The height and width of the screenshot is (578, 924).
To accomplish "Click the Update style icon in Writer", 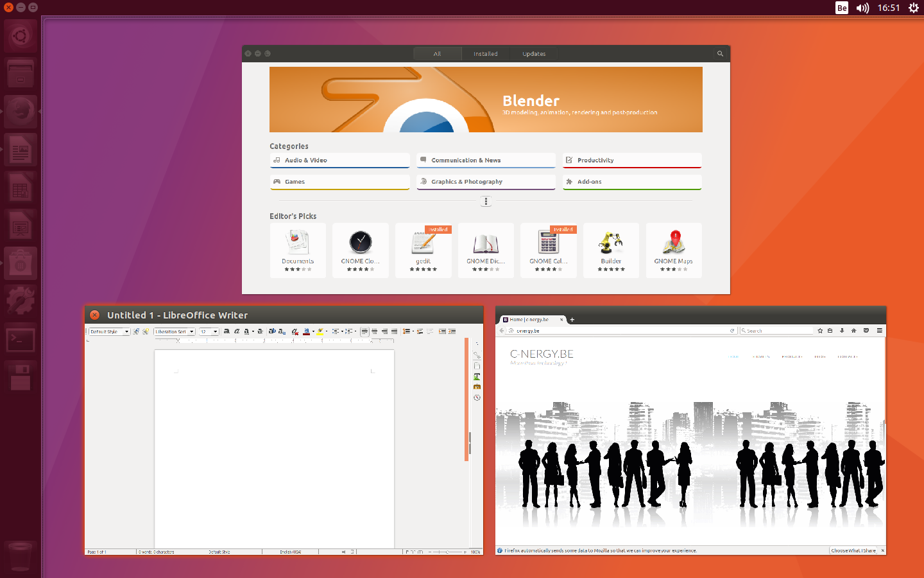I will (x=136, y=331).
